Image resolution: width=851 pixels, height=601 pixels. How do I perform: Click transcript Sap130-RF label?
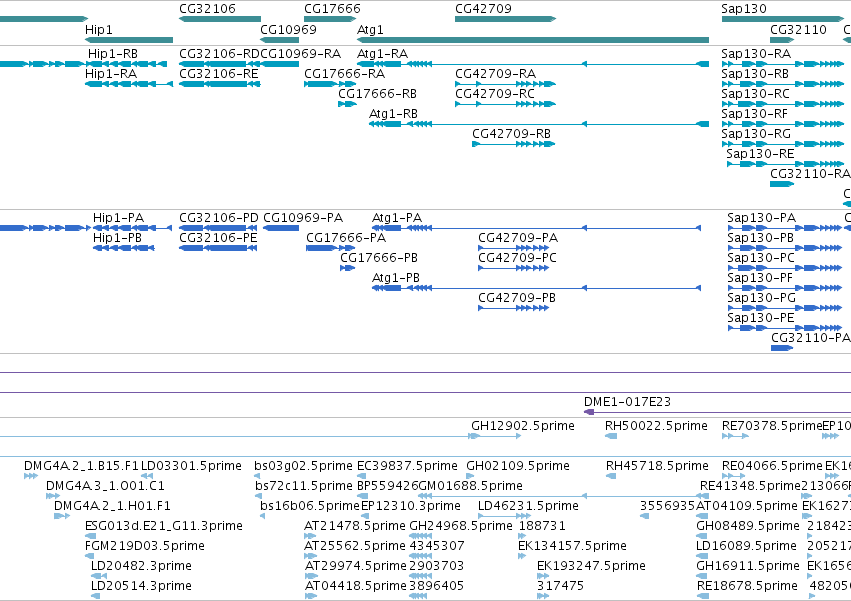754,114
